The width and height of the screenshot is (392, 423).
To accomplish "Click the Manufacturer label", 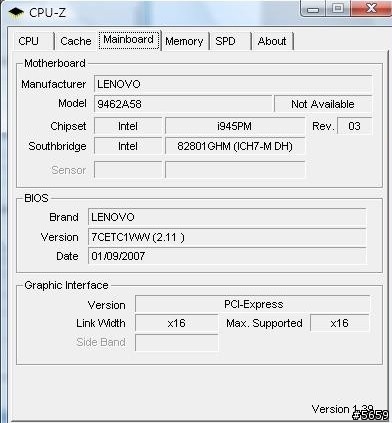I will (54, 84).
